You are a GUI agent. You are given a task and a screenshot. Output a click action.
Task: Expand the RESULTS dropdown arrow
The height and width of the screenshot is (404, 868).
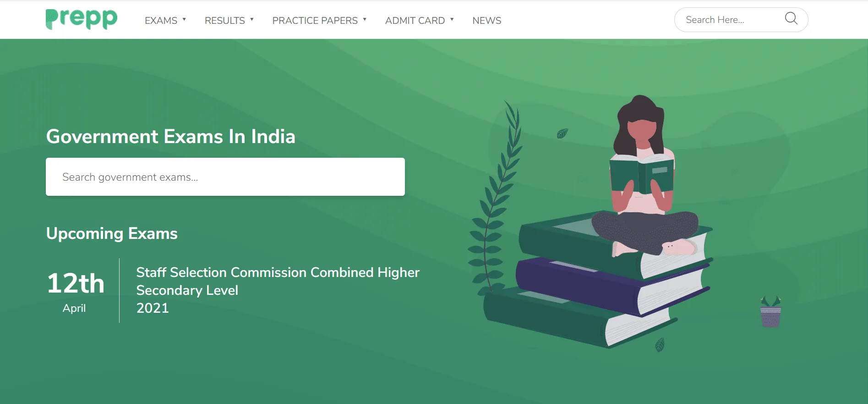point(252,19)
